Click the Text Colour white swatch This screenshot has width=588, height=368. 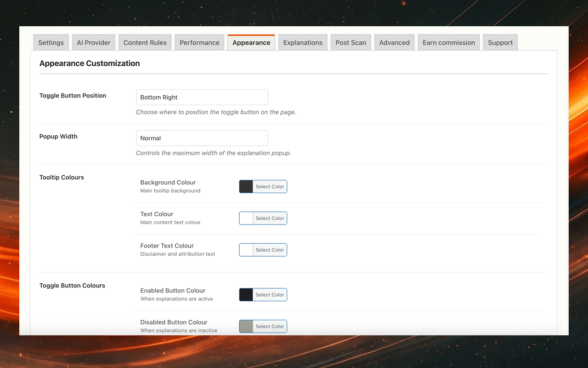pyautogui.click(x=246, y=218)
